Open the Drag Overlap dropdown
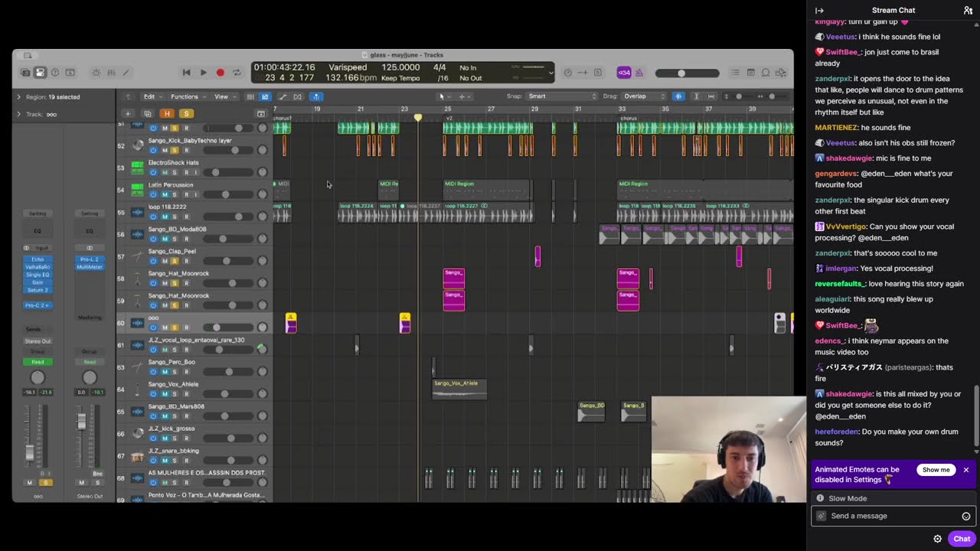This screenshot has width=980, height=551. click(x=645, y=96)
